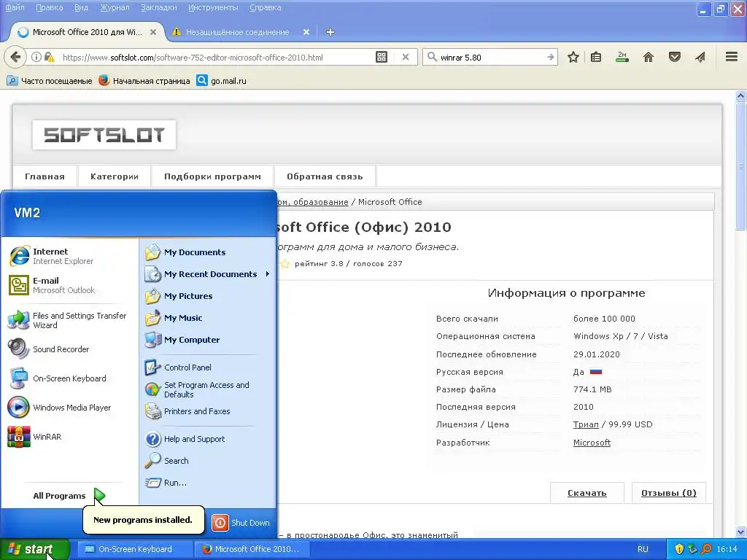Open Обратная связь page
Image resolution: width=747 pixels, height=560 pixels.
(325, 176)
